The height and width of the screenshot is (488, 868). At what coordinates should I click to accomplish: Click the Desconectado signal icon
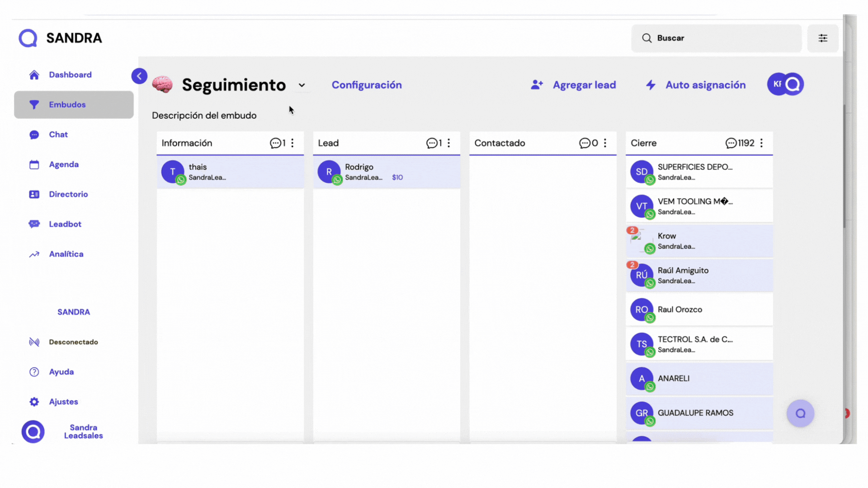tap(34, 342)
